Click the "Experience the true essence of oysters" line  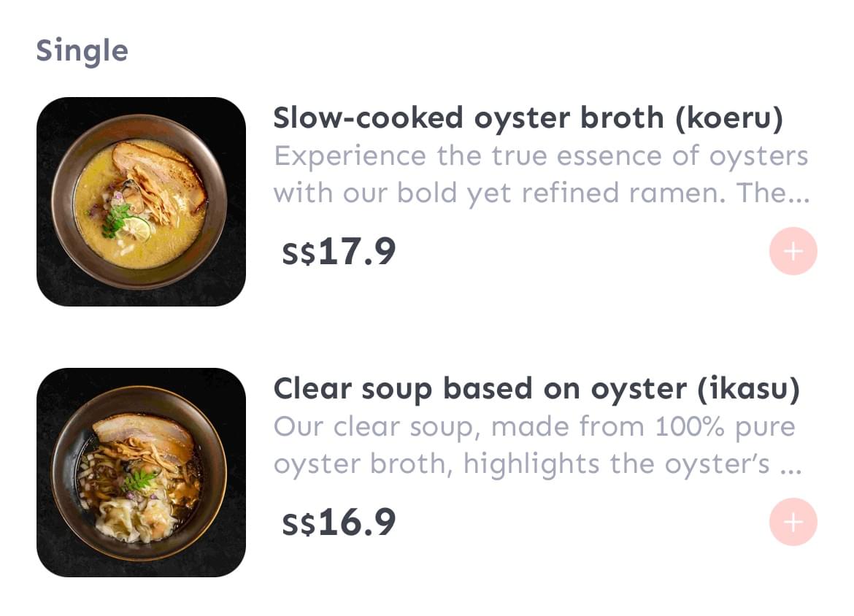(x=541, y=157)
